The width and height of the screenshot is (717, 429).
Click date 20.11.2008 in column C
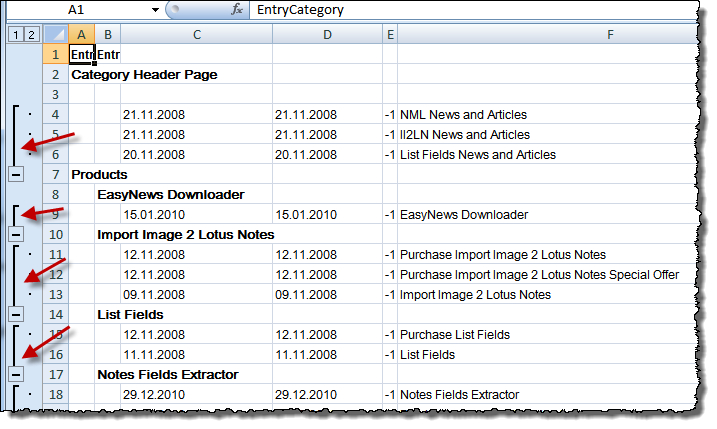click(154, 155)
